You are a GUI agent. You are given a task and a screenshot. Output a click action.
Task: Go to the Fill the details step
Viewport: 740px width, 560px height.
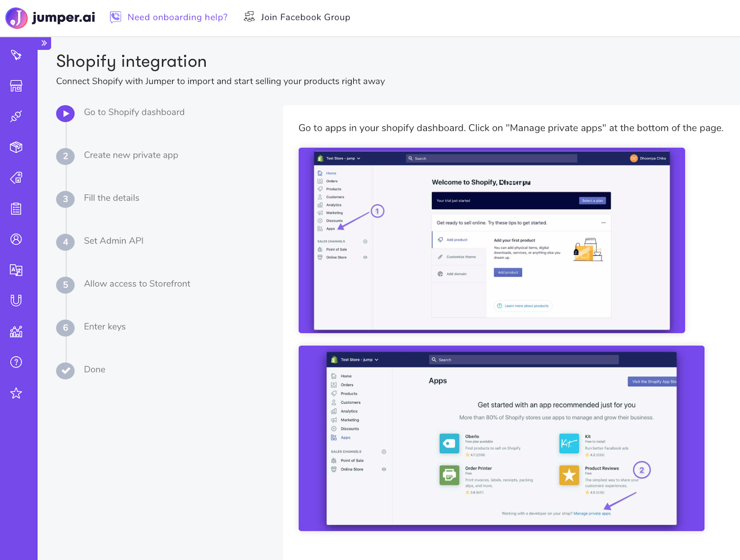(111, 198)
